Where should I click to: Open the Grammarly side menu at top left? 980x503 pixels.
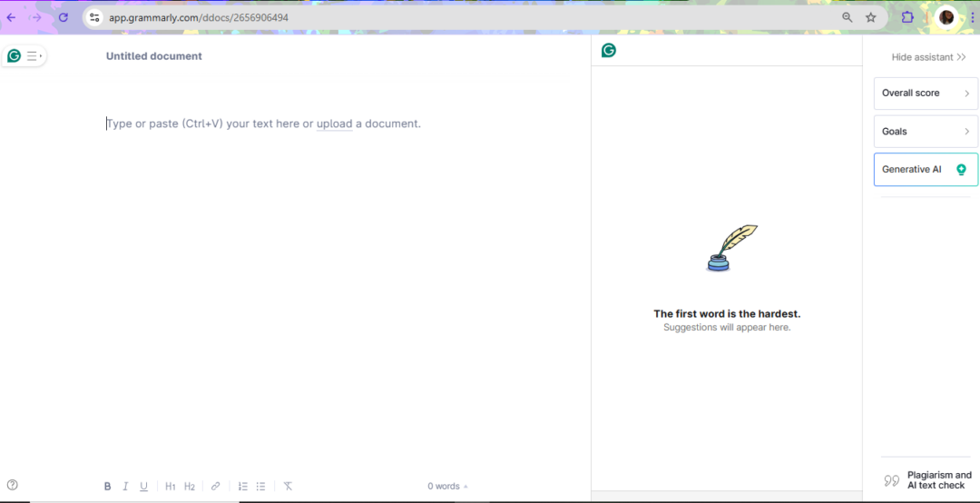(x=24, y=56)
